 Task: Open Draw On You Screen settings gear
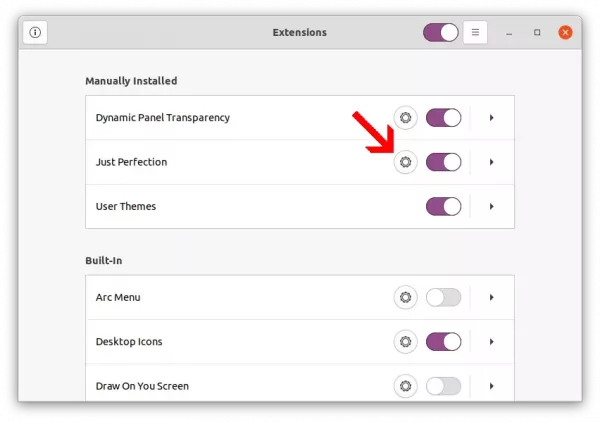coord(406,386)
